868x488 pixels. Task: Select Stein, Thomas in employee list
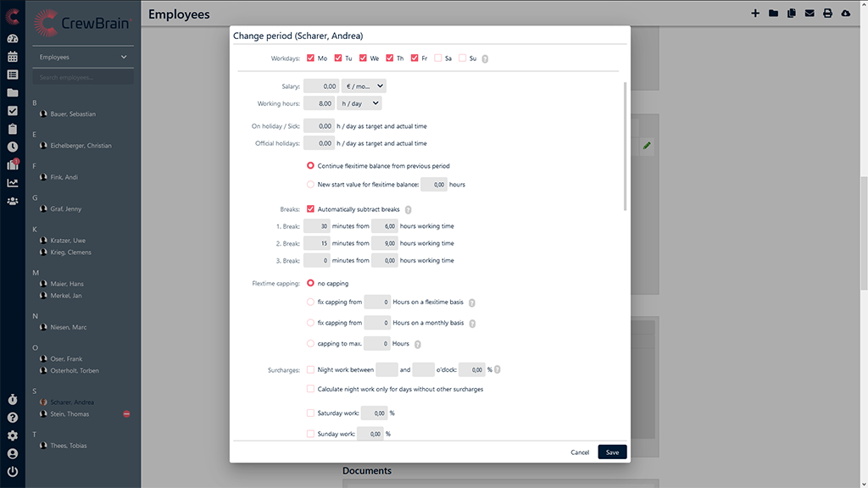(70, 414)
